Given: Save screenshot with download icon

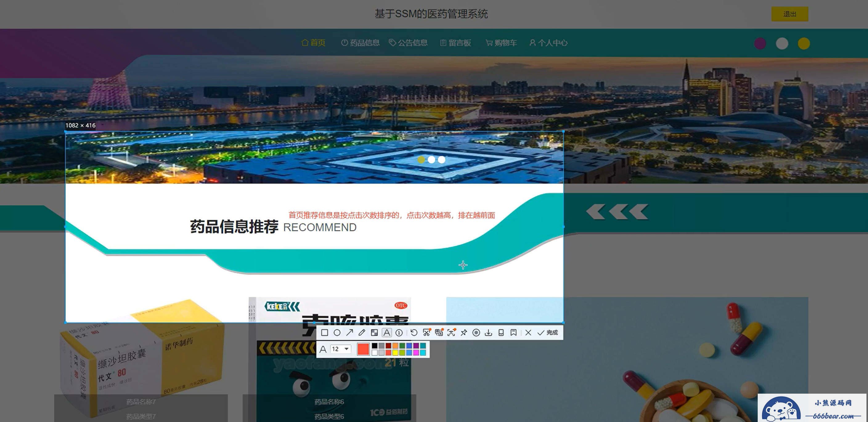Looking at the screenshot, I should click(x=488, y=333).
